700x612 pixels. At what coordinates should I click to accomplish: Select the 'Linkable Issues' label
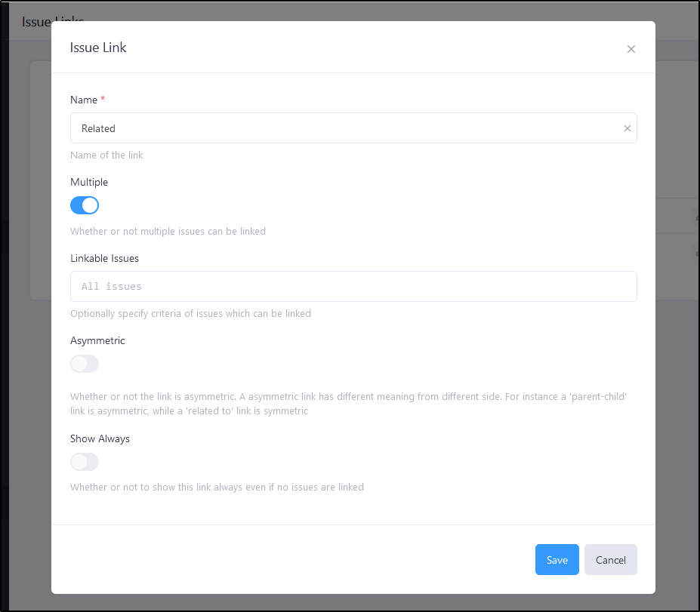(104, 258)
